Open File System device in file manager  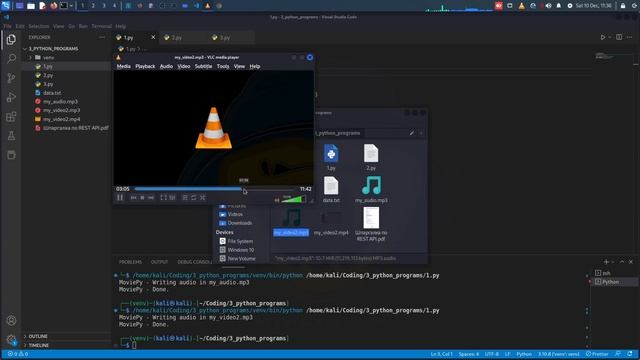pyautogui.click(x=236, y=241)
